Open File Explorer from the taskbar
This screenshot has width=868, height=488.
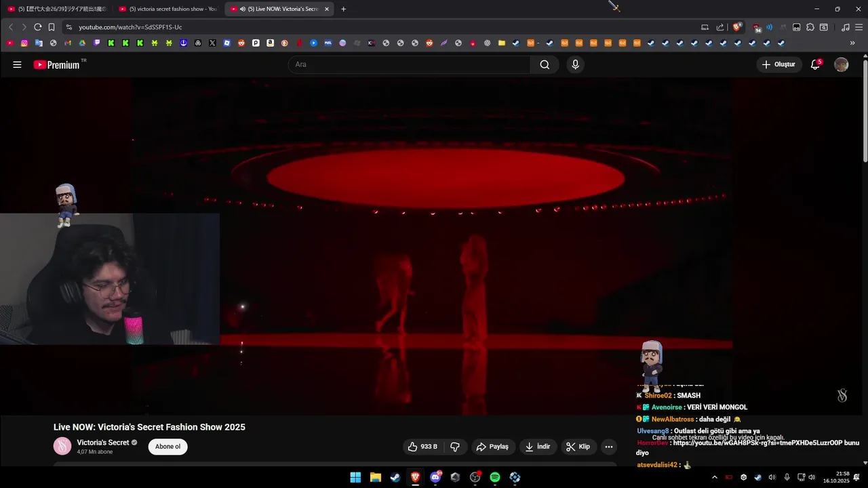tap(375, 477)
